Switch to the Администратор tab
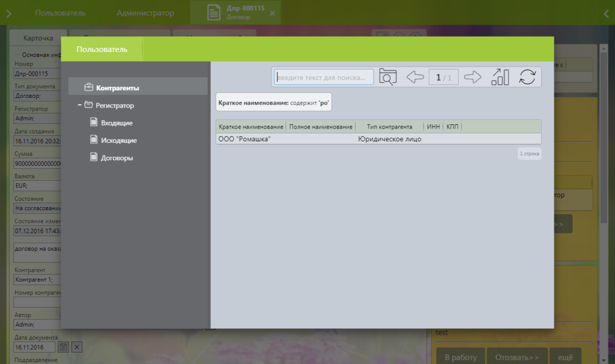 point(145,13)
